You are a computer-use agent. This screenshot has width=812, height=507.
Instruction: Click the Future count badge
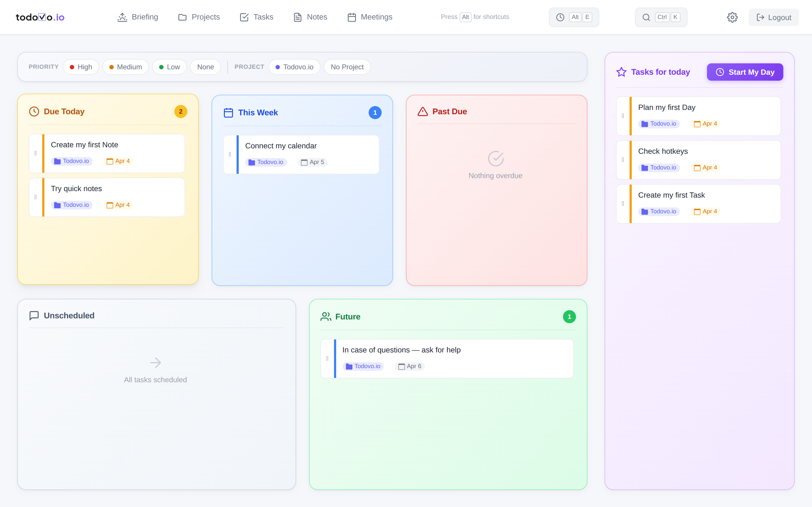[569, 316]
